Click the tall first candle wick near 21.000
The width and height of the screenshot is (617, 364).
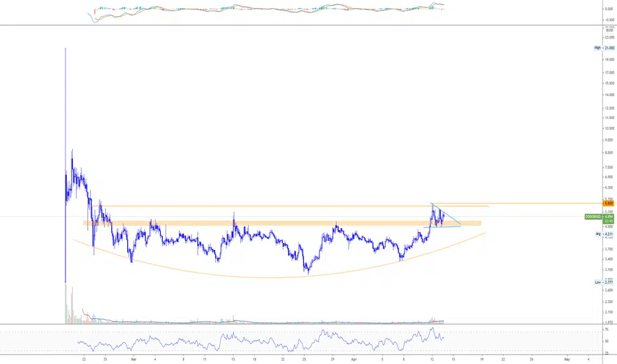click(66, 110)
